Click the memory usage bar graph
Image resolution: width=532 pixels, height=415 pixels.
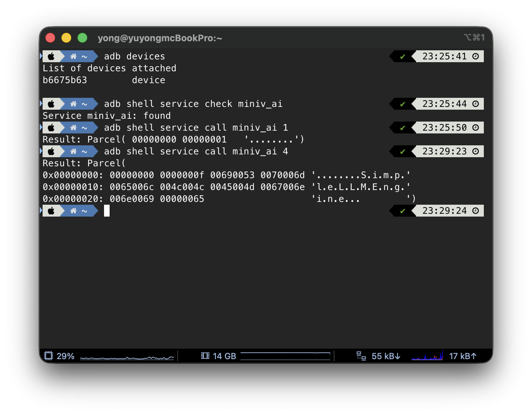[x=285, y=356]
